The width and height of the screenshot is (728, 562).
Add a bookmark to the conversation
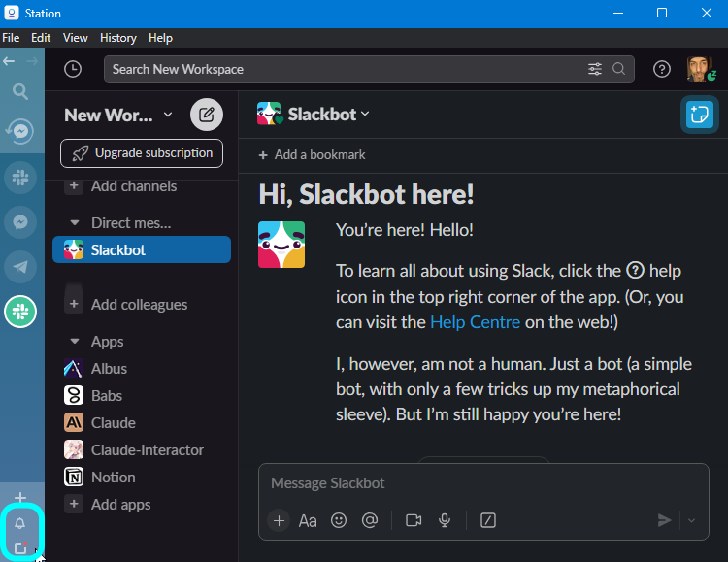[312, 154]
